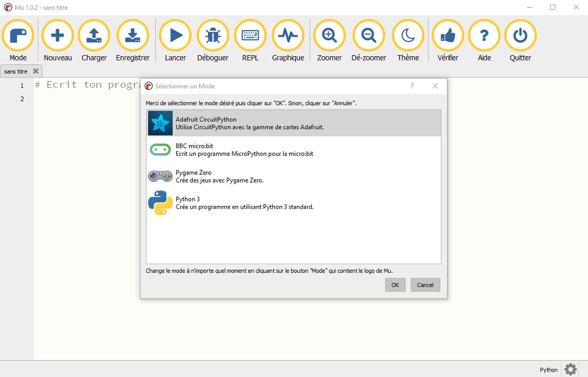The height and width of the screenshot is (377, 588).
Task: Dismiss the dialog with Cancel
Action: point(425,285)
